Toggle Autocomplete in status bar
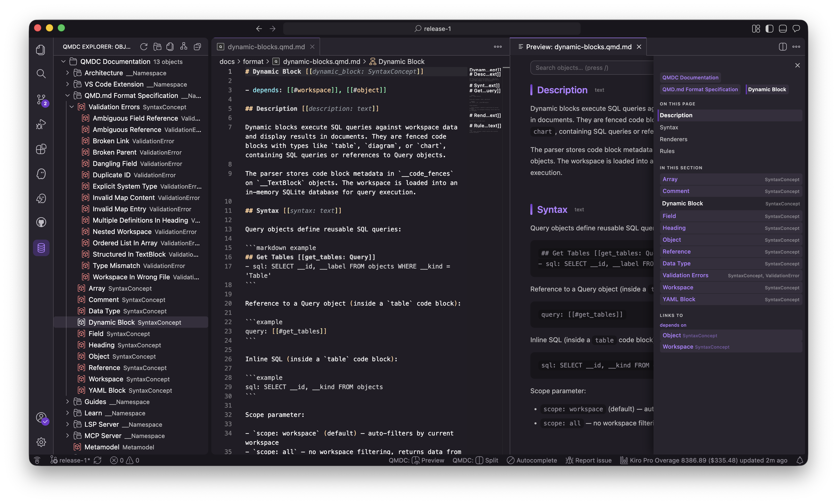 (x=532, y=460)
